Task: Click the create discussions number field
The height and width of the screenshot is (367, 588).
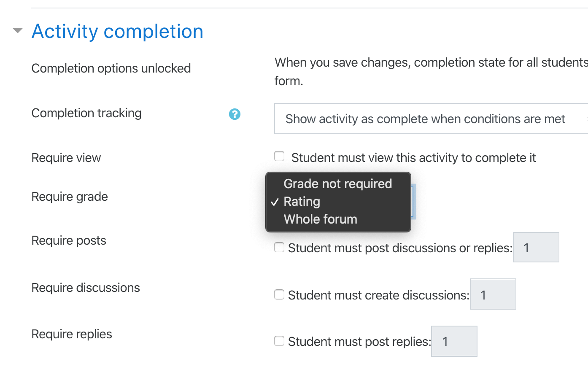Action: point(493,294)
